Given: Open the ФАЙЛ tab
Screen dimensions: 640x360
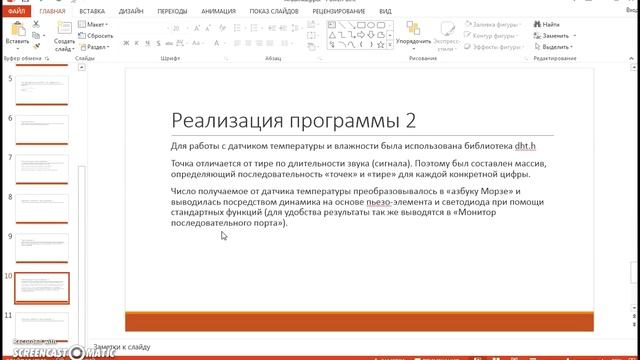Looking at the screenshot, I should pos(16,11).
